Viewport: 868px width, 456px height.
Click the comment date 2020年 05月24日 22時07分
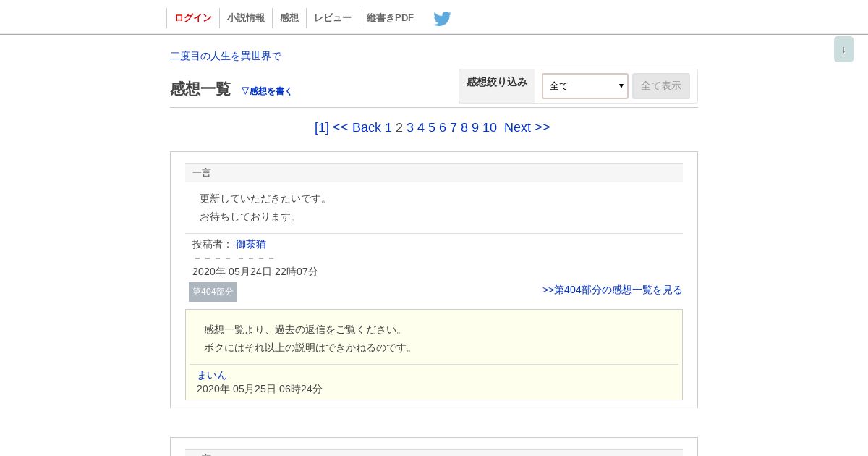point(255,271)
